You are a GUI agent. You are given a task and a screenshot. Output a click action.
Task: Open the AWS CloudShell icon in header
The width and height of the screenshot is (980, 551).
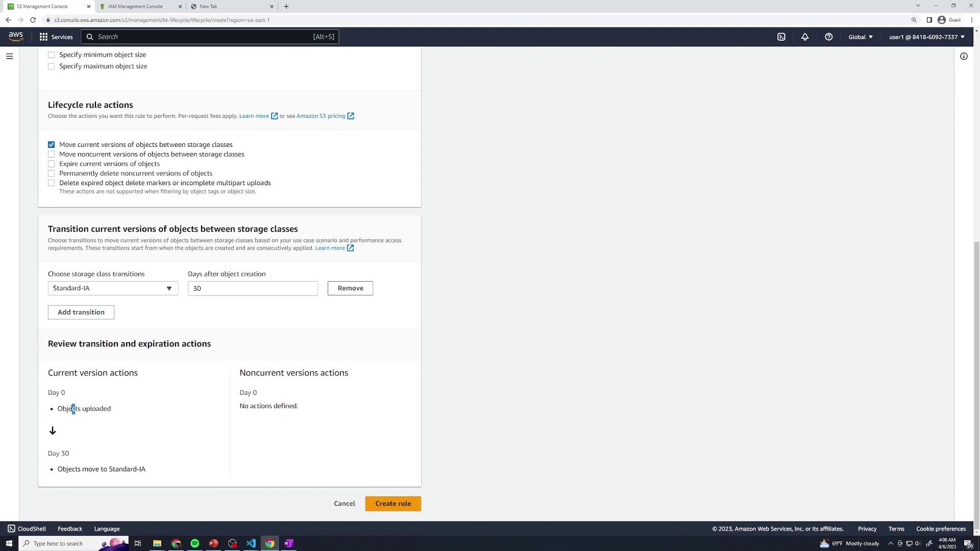(781, 37)
